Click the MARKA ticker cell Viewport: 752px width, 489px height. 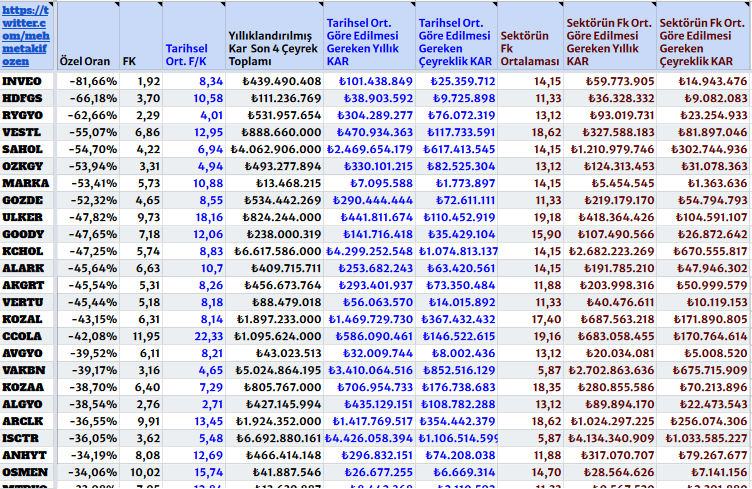pyautogui.click(x=25, y=184)
